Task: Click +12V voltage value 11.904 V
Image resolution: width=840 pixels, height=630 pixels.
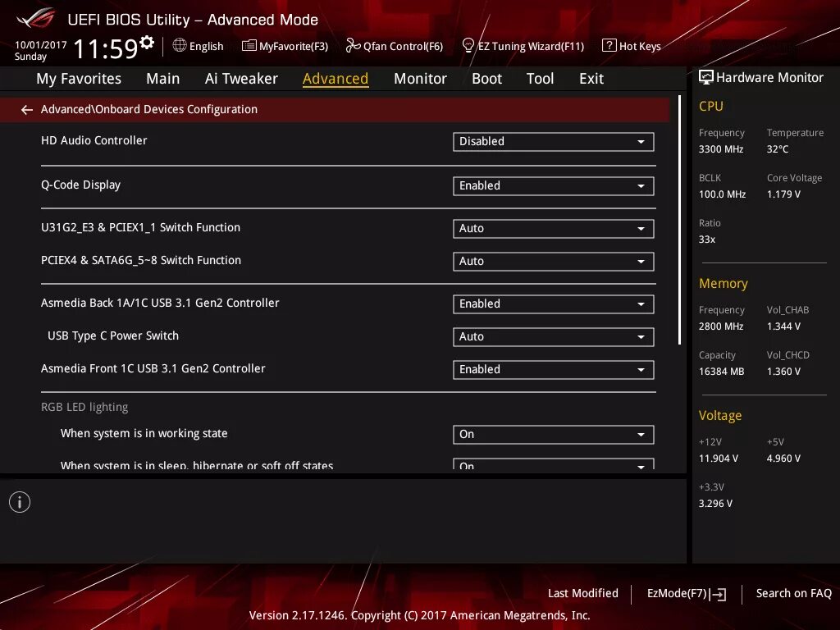Action: [719, 459]
